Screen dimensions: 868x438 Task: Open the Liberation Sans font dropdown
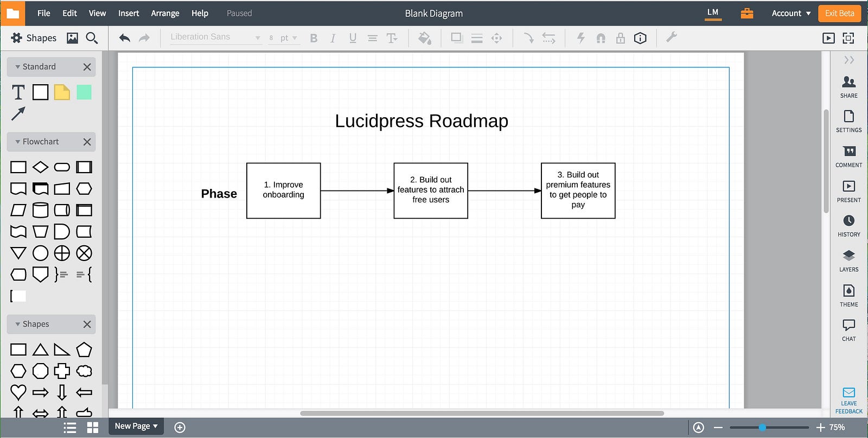[x=216, y=37]
